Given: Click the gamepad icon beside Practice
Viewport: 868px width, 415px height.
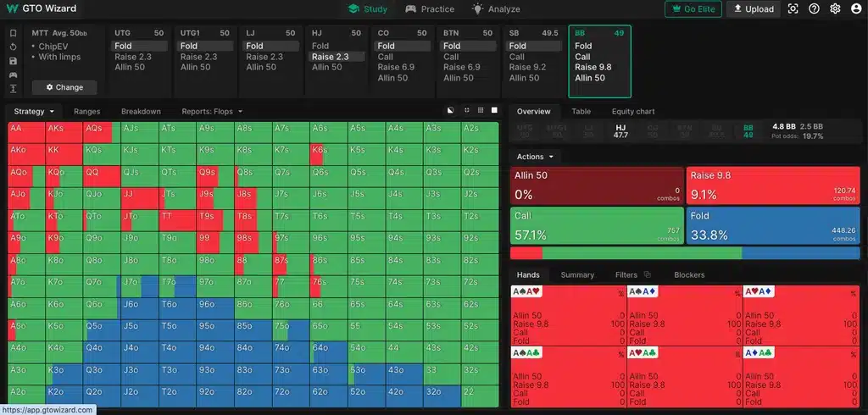Looking at the screenshot, I should click(411, 8).
